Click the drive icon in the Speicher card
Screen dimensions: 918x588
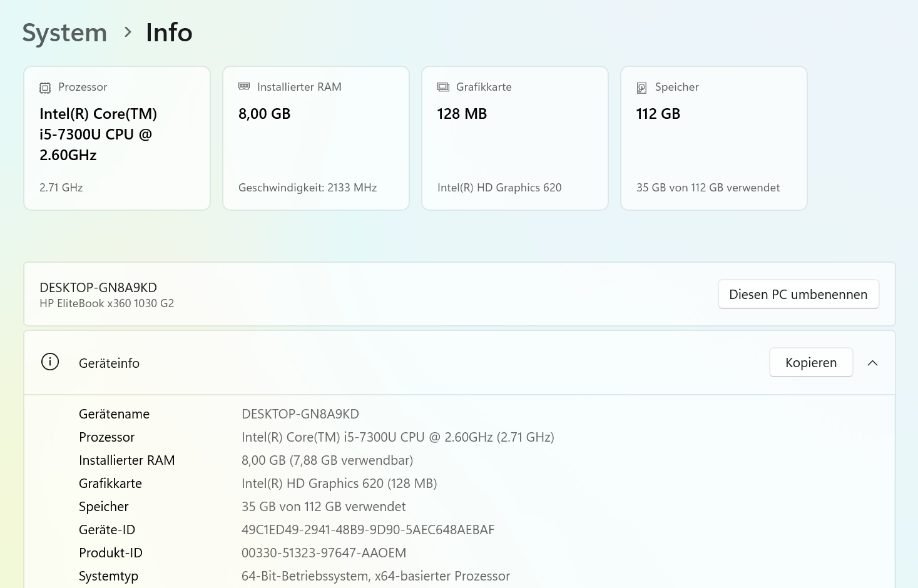click(x=641, y=88)
